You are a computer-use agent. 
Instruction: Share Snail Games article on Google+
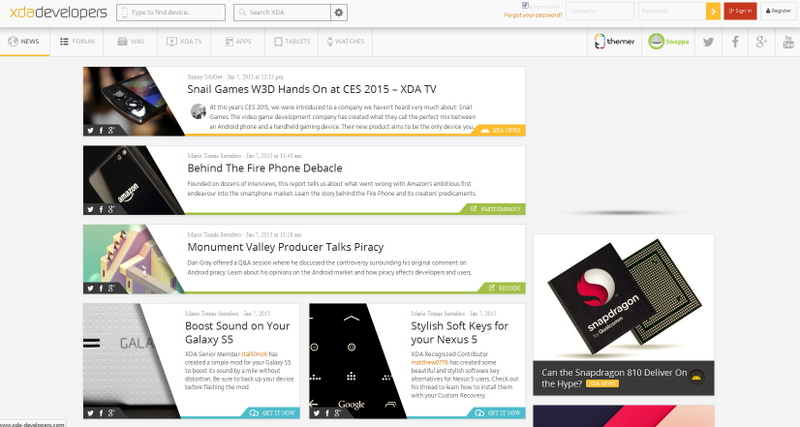[111, 130]
